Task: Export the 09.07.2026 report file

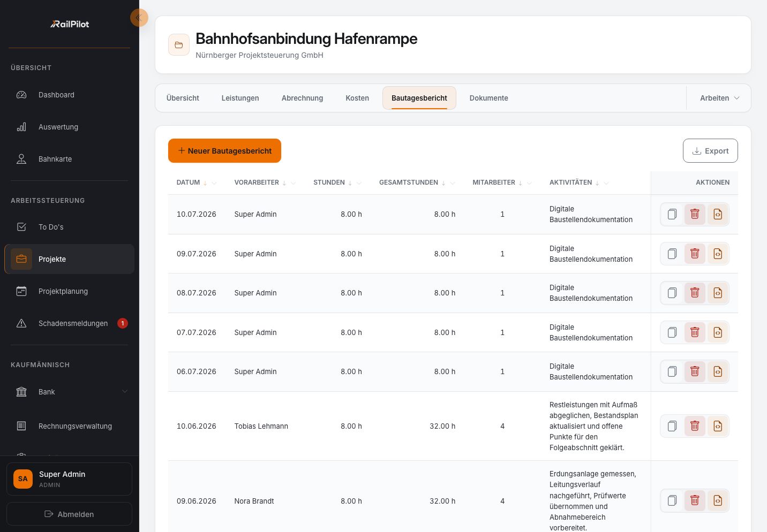Action: click(x=718, y=254)
